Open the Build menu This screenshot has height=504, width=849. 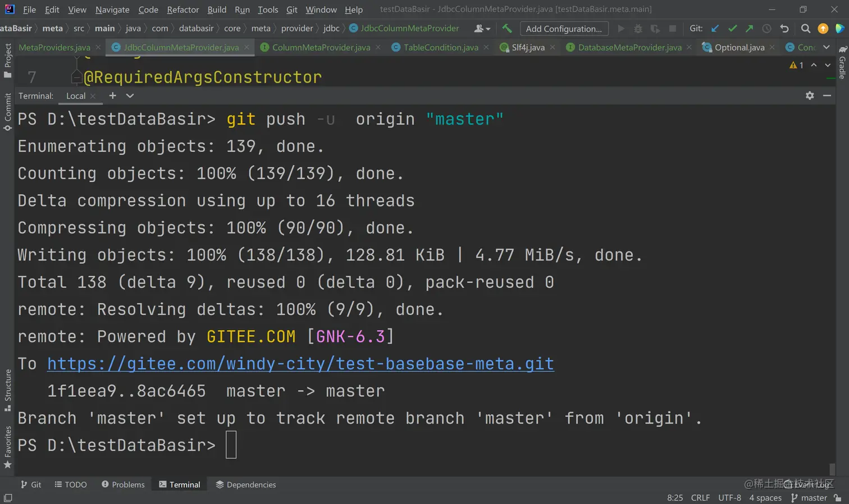click(217, 10)
